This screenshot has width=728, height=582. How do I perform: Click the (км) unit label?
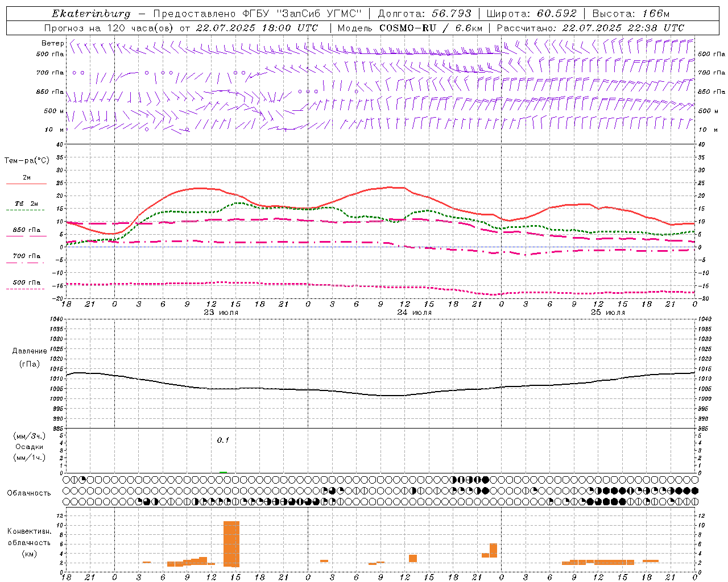pos(30,553)
